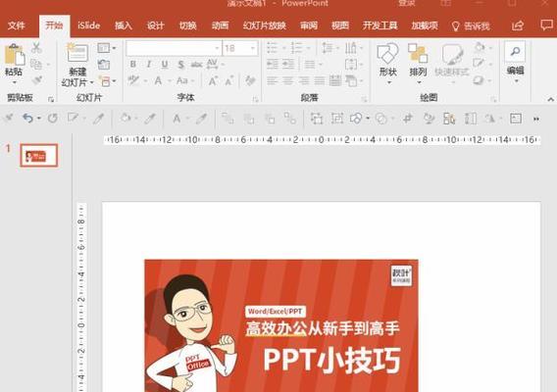Click the text highlight color pen icon
Viewport: 557px width, 392px height.
pyautogui.click(x=133, y=80)
